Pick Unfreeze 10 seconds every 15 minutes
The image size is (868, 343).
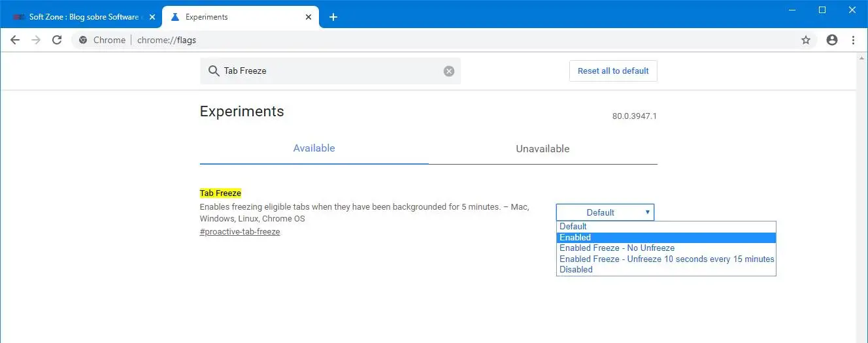pos(667,259)
